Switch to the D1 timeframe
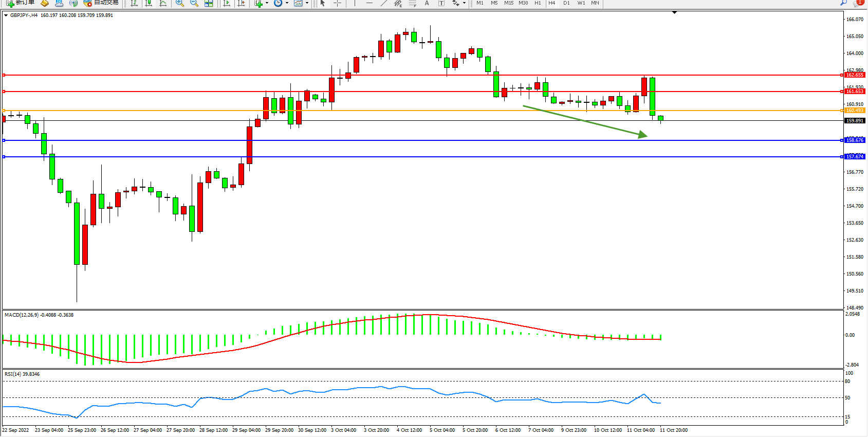Screen dimensions: 868x437 [x=566, y=3]
